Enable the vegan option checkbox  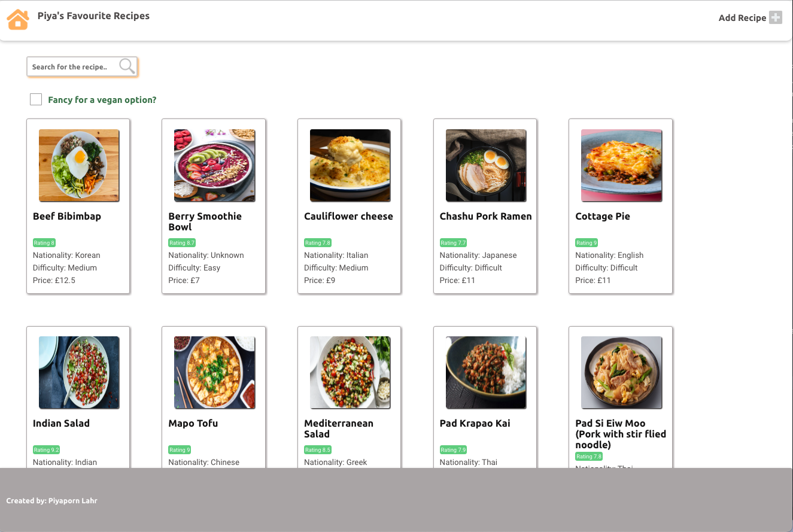[36, 99]
